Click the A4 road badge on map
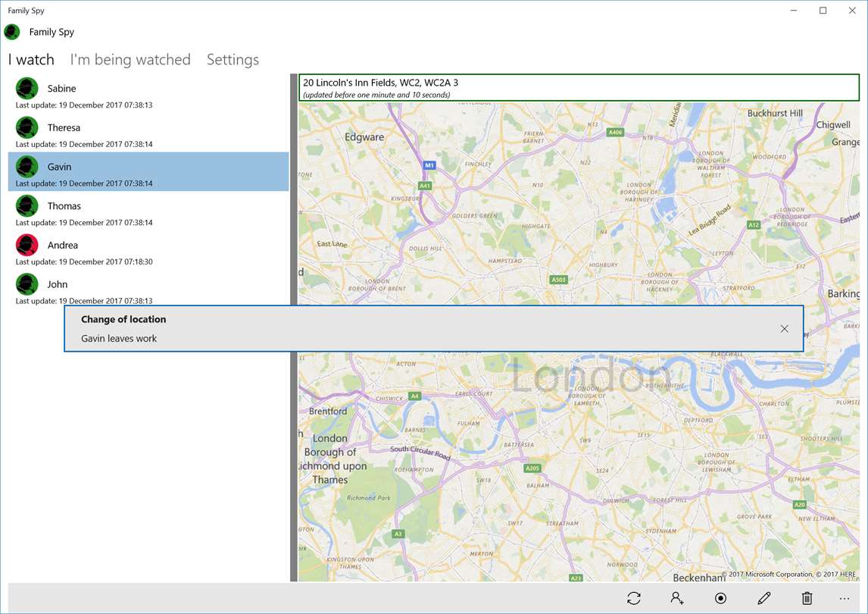This screenshot has width=868, height=614. tap(414, 396)
